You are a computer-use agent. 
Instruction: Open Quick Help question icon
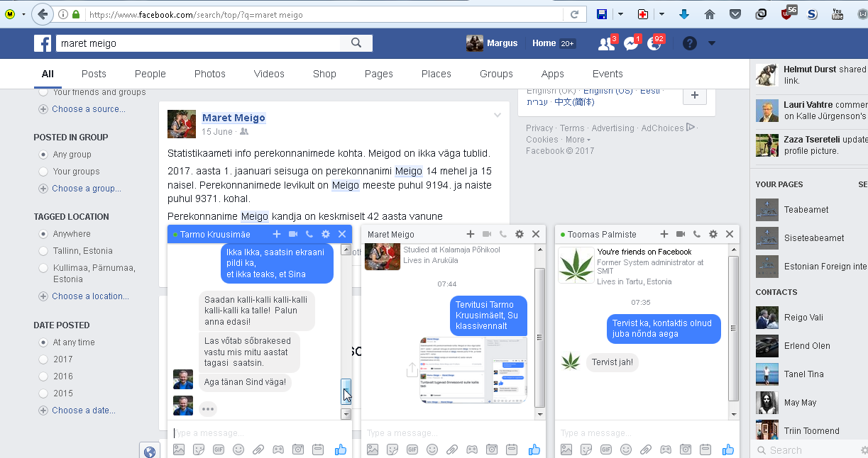point(689,43)
